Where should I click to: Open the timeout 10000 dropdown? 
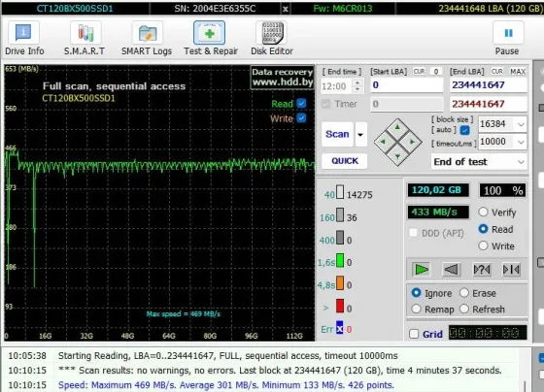[x=502, y=142]
